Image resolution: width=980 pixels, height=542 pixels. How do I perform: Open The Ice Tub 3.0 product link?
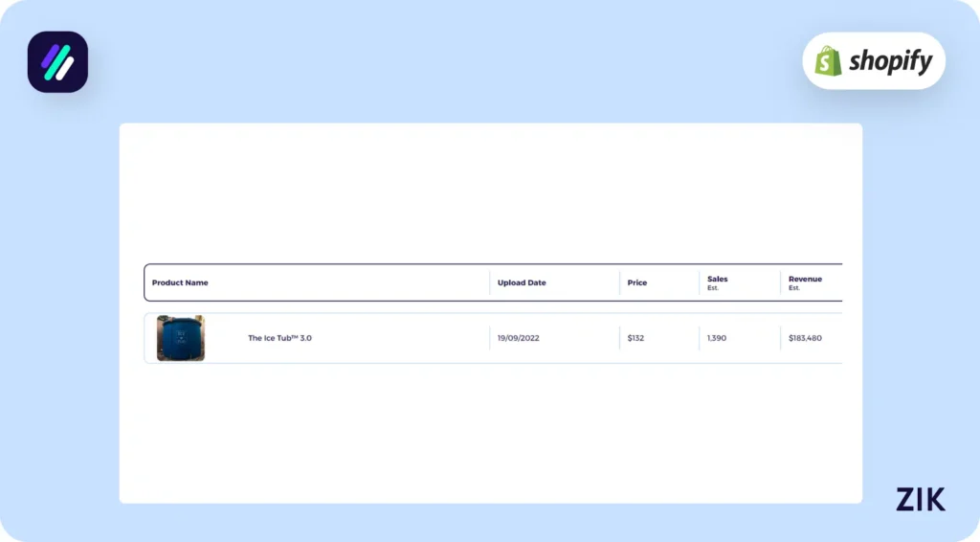(x=279, y=338)
